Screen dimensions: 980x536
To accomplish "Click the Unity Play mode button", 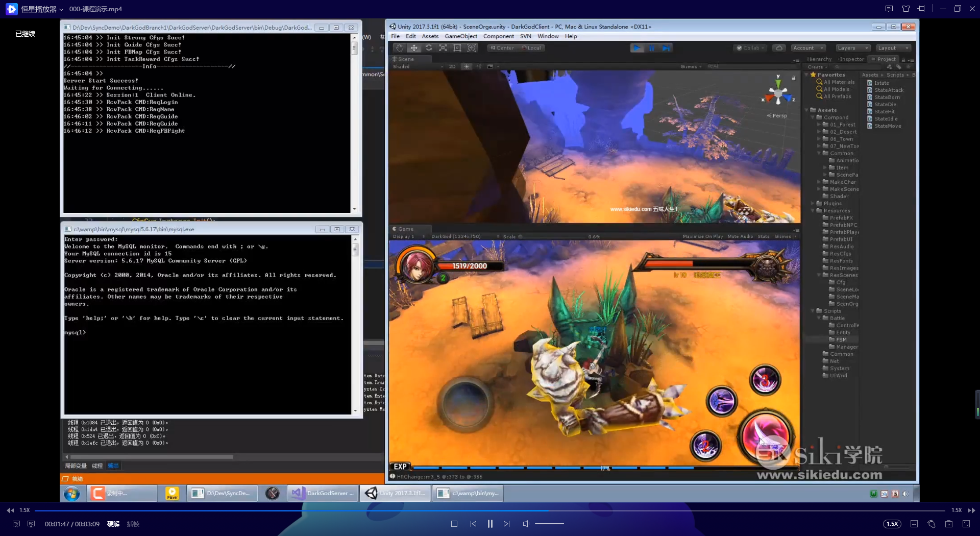I will (x=637, y=48).
